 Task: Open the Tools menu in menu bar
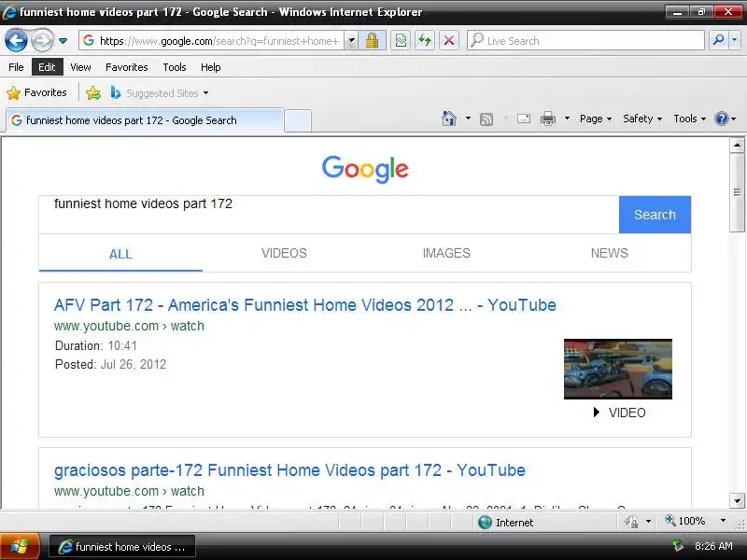[x=175, y=67]
